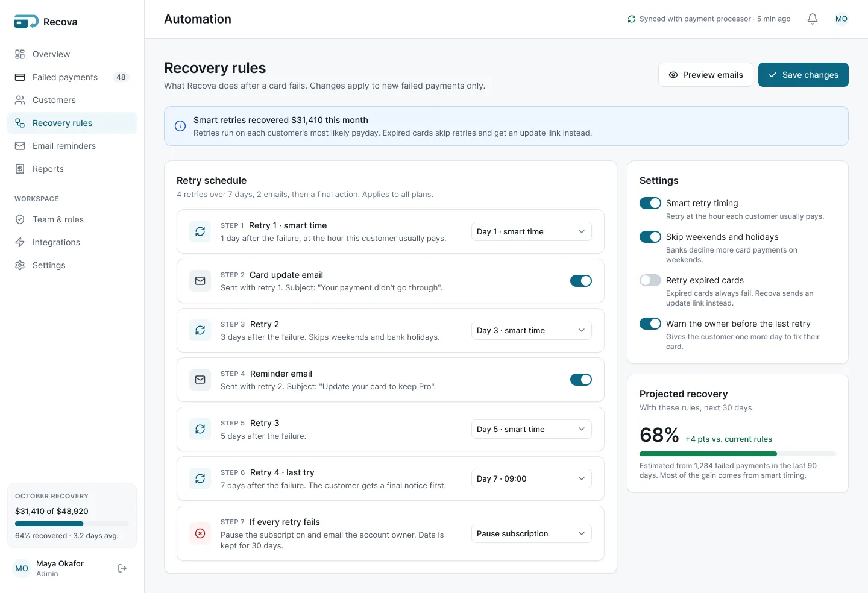868x593 pixels.
Task: Click the 48 badge on Failed payments
Action: pyautogui.click(x=121, y=77)
